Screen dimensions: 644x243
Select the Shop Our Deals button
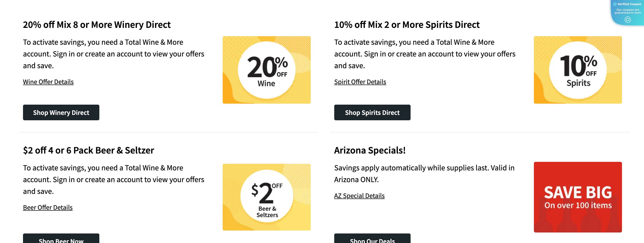(372, 239)
